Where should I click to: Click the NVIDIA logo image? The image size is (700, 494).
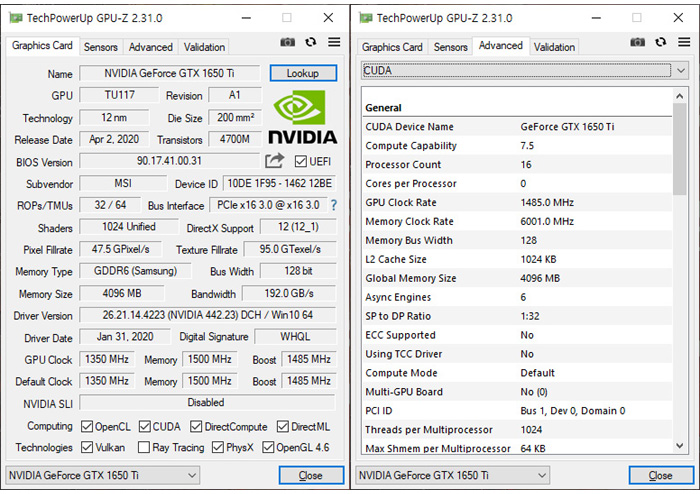[x=303, y=118]
